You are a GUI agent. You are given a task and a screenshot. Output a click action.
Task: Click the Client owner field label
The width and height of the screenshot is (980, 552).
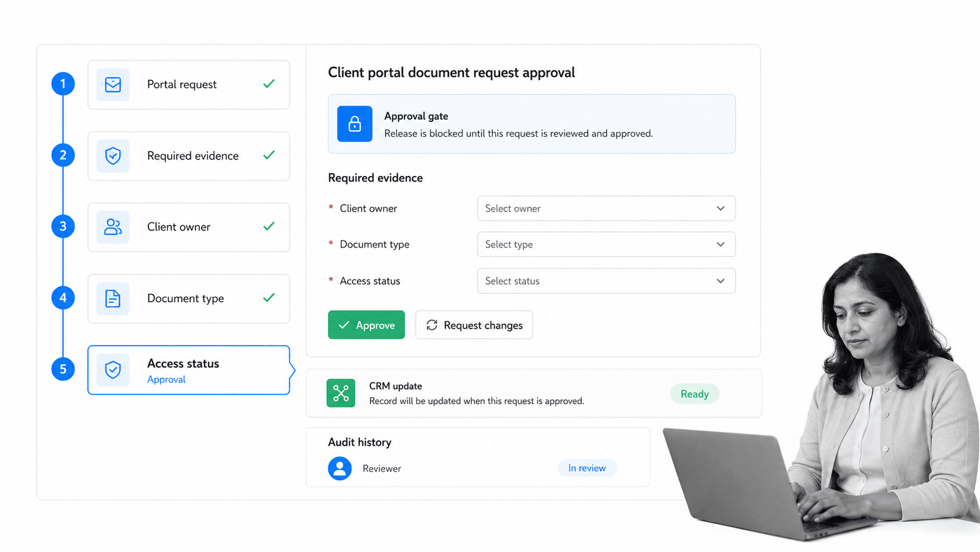[x=368, y=208]
